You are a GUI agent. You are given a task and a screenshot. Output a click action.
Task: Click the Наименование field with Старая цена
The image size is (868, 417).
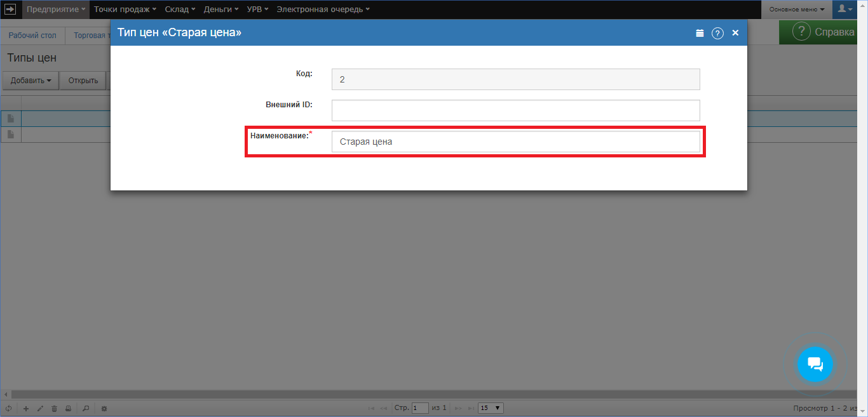[x=515, y=142]
